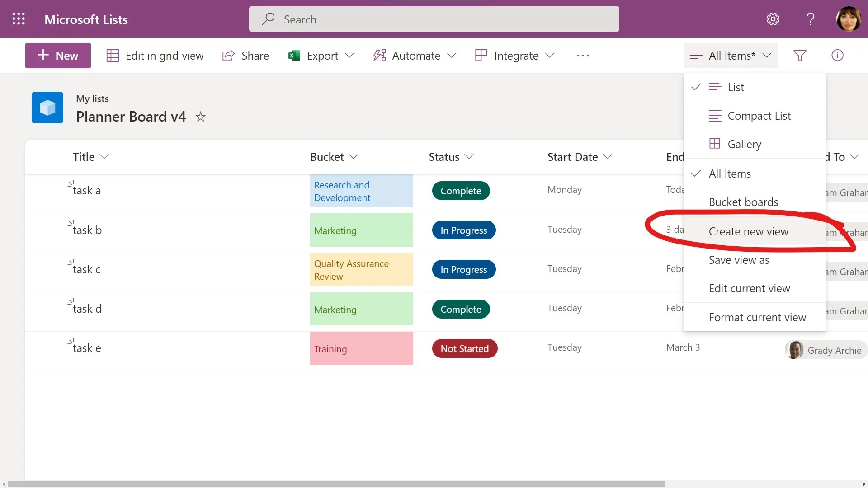Choose Create new view menu item

point(748,231)
